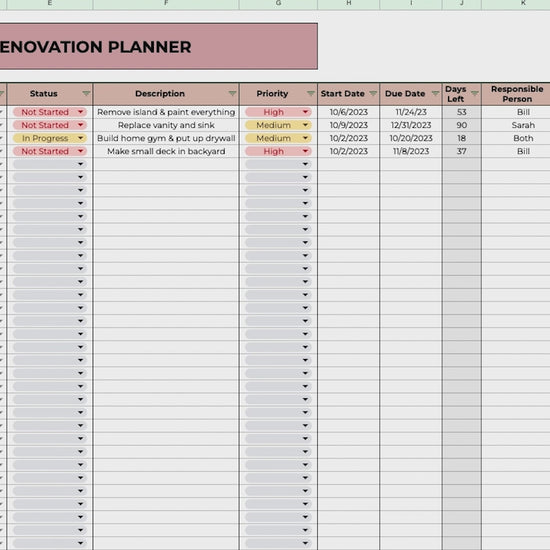The height and width of the screenshot is (550, 550).
Task: Open the Medium priority dropdown for Replace vanity
Action: coord(306,125)
